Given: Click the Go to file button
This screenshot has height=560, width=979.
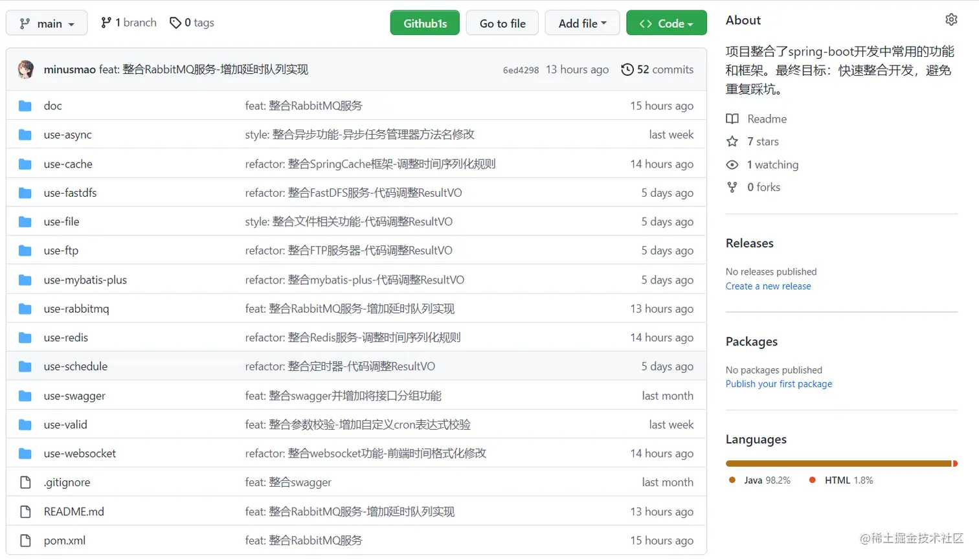Looking at the screenshot, I should (502, 23).
